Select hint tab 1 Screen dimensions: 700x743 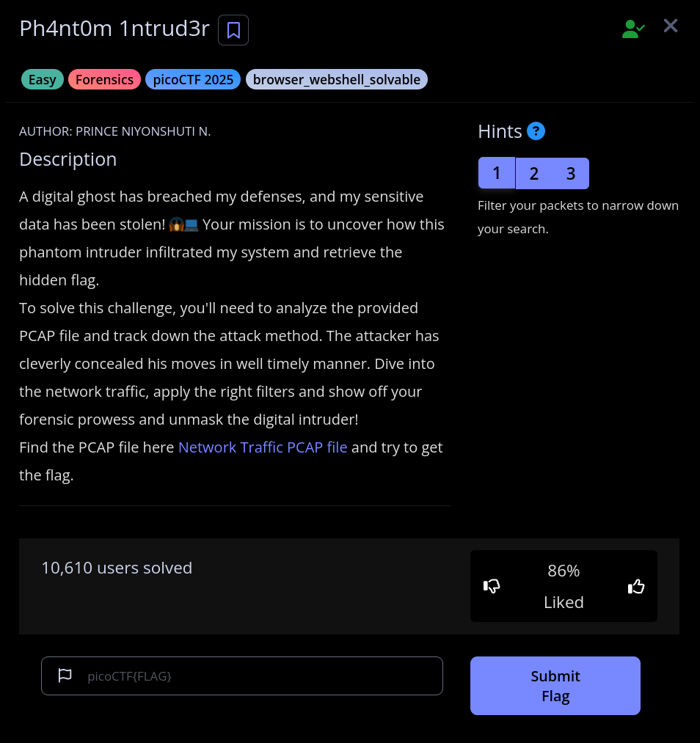[497, 173]
